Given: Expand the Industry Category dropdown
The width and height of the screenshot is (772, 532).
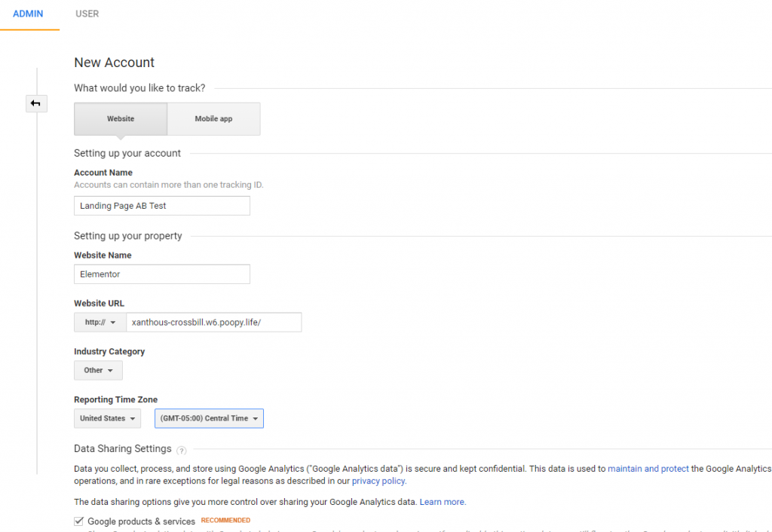Looking at the screenshot, I should [x=98, y=370].
